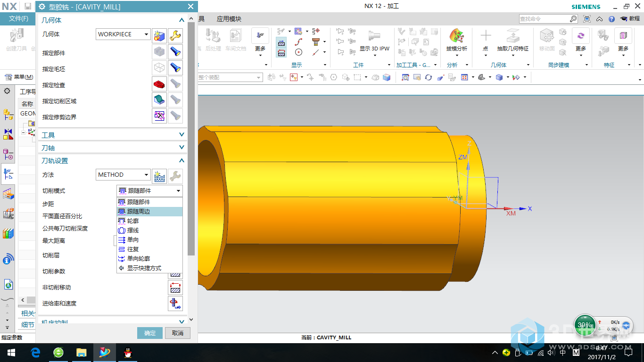Open the 教程 tutorials link
644x362 pixels.
(629, 19)
